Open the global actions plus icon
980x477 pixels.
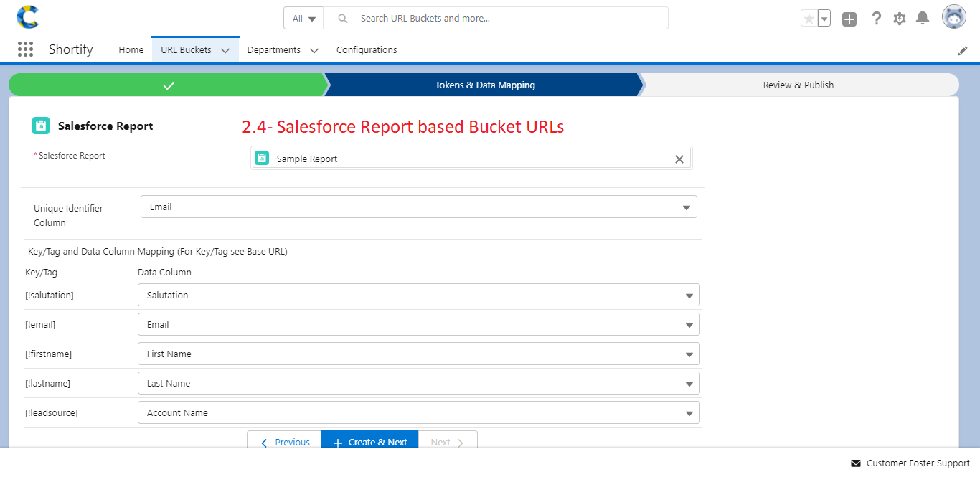tap(849, 19)
